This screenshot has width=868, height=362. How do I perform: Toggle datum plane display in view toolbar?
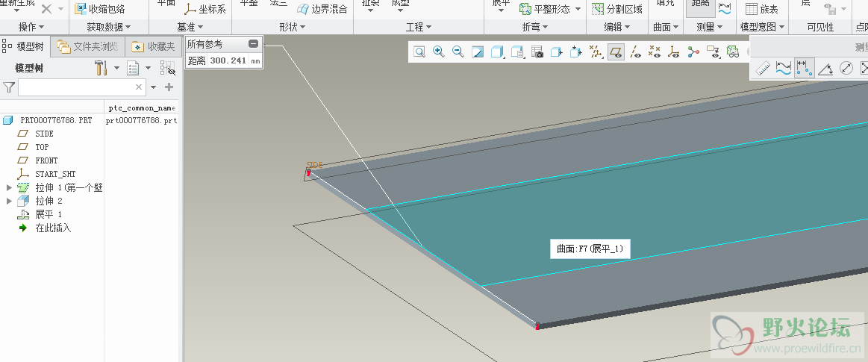click(x=616, y=52)
